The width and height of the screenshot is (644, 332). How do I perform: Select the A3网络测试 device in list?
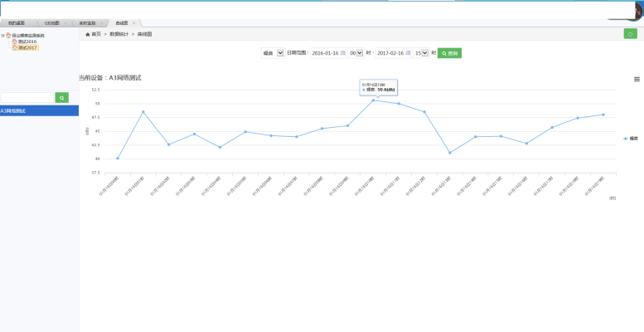(x=39, y=110)
